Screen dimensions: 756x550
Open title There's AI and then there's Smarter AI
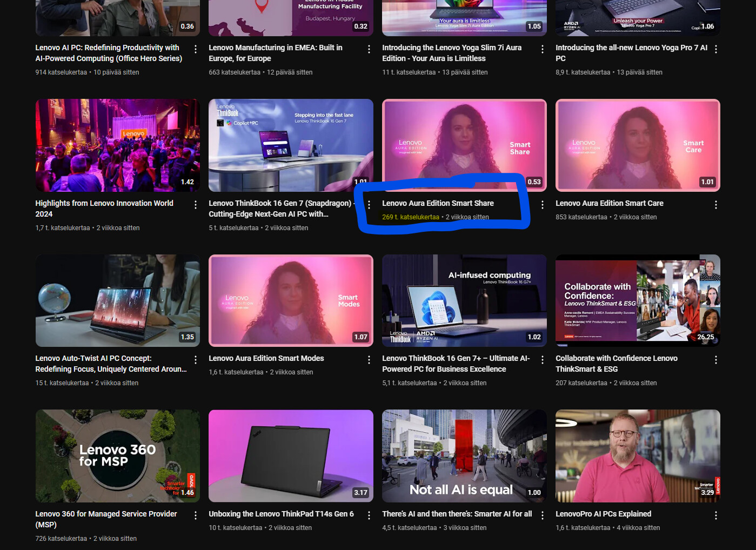457,514
